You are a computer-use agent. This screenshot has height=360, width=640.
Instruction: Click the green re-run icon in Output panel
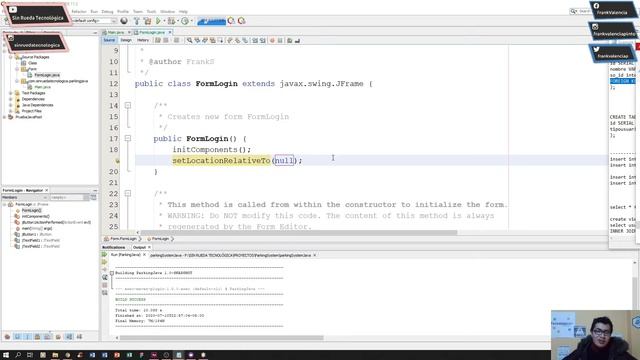click(x=104, y=255)
